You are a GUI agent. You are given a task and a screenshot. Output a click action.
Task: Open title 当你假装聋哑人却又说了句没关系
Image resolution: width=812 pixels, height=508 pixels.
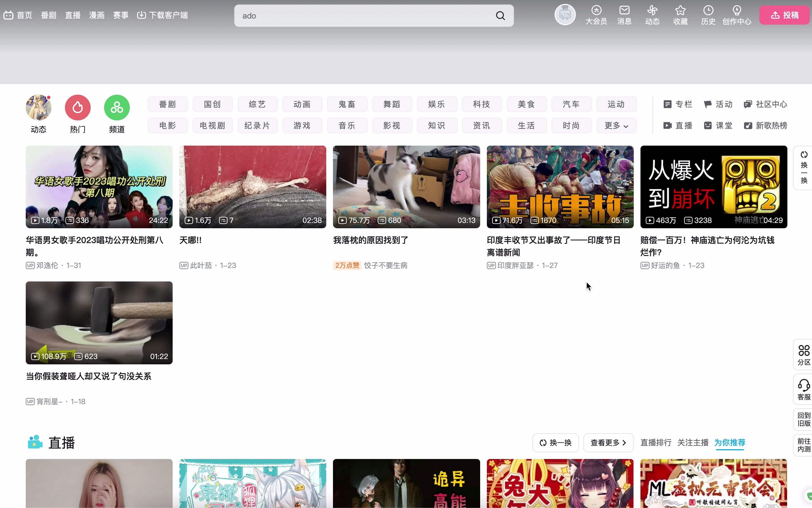[89, 376]
